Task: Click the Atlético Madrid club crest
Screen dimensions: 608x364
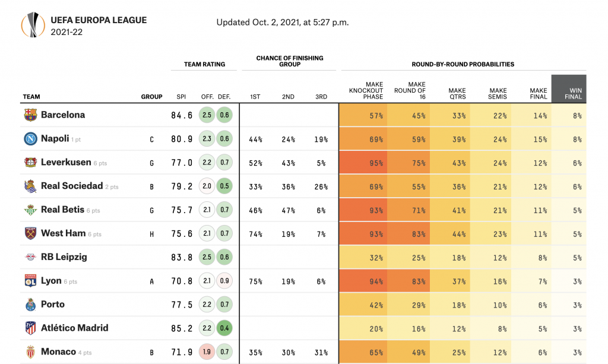Action: click(x=30, y=328)
